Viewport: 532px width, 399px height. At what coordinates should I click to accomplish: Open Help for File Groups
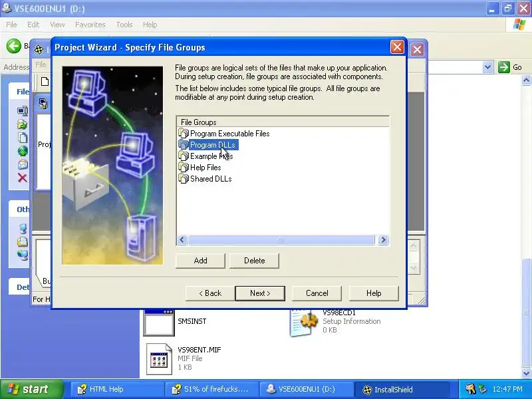[x=374, y=293]
